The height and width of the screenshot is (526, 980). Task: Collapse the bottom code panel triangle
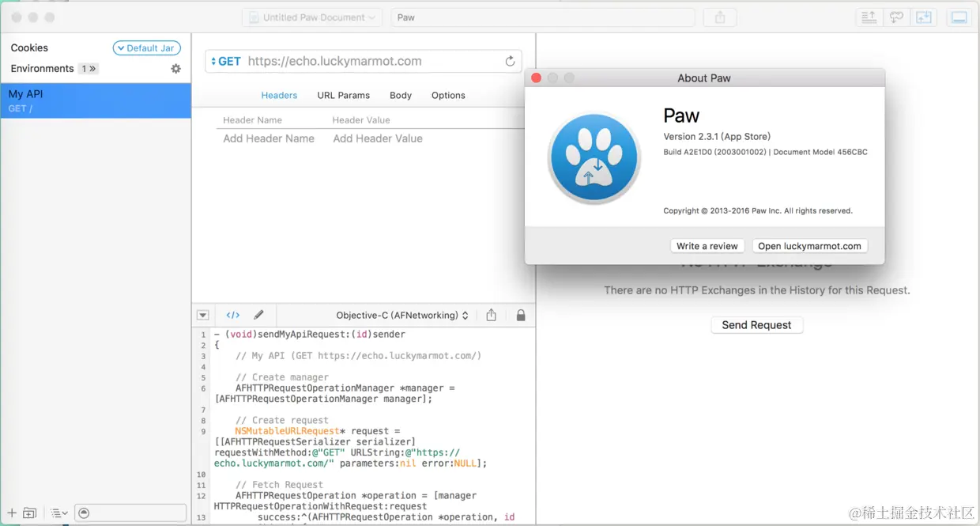coord(203,315)
